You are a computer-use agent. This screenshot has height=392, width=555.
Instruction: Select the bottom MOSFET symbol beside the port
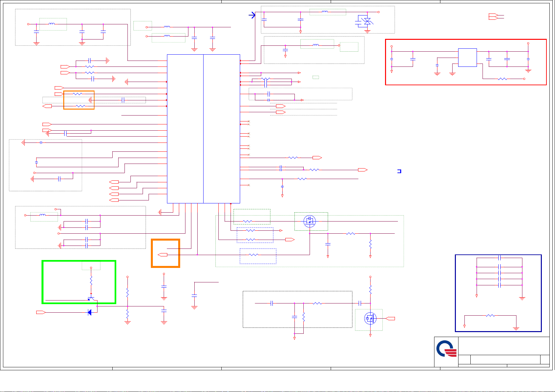(370, 318)
